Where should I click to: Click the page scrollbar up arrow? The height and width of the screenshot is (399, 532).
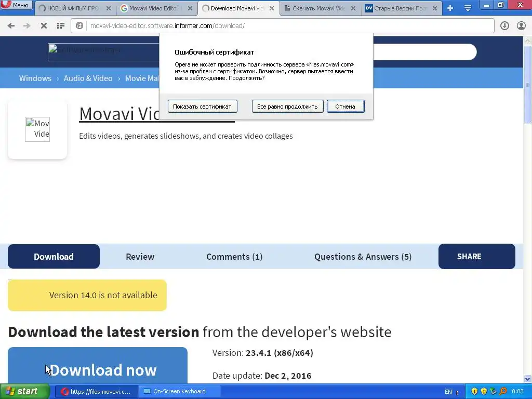(528, 41)
